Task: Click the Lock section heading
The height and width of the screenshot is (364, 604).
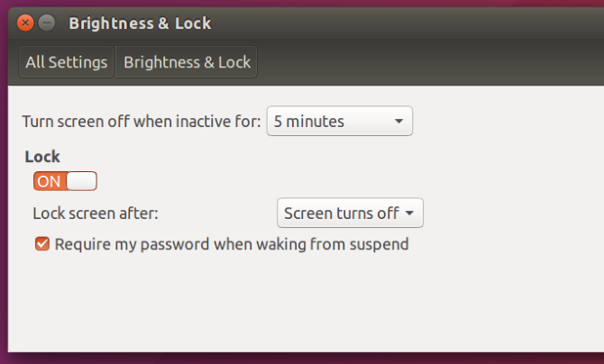Action: click(x=42, y=157)
